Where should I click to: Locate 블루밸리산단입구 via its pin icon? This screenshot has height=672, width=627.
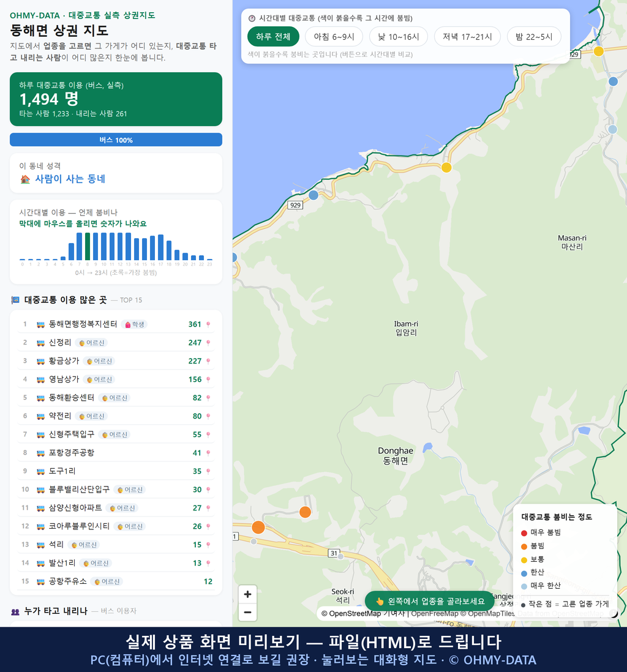[208, 490]
